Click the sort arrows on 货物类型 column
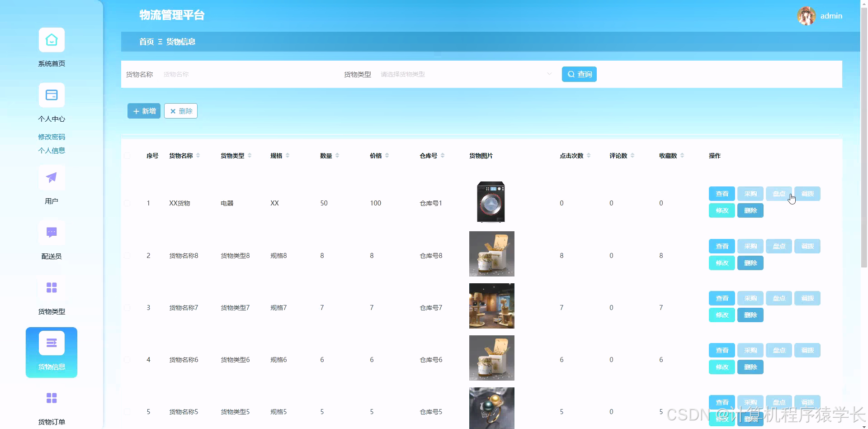 [250, 156]
